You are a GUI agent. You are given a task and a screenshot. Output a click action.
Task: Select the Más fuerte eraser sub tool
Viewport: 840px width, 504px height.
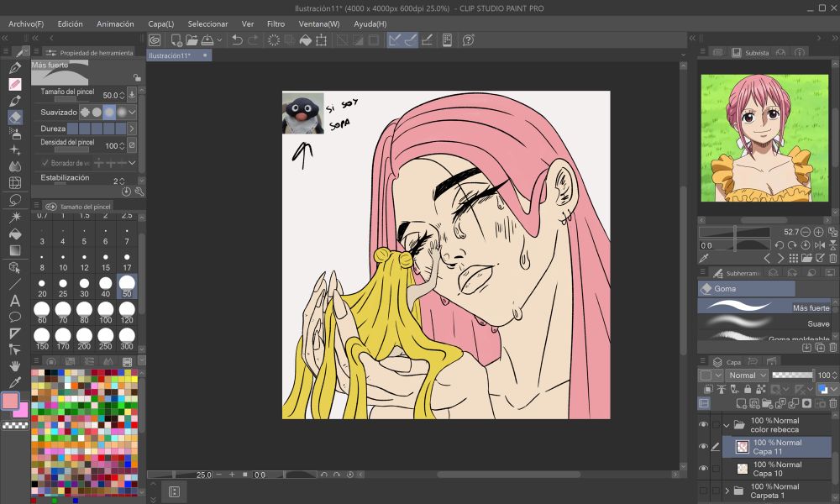click(765, 307)
